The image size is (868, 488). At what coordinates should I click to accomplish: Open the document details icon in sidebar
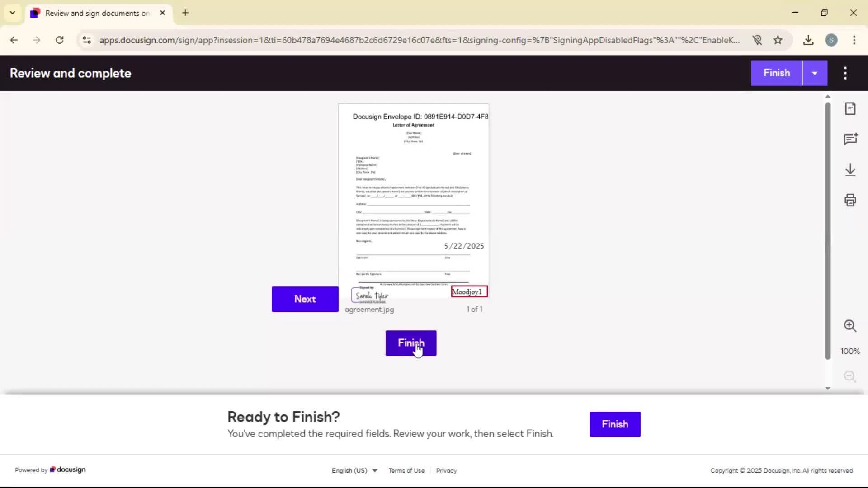pos(850,108)
